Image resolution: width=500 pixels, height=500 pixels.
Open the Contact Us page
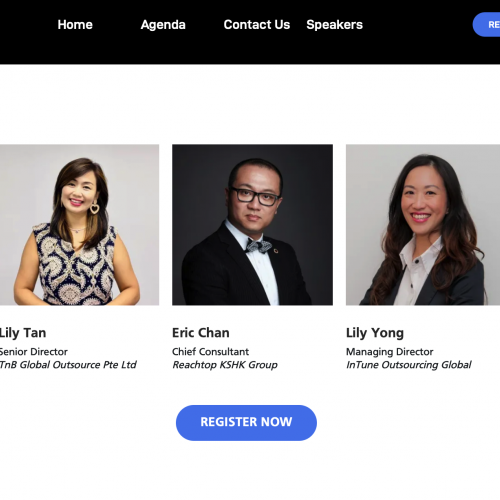(x=257, y=25)
